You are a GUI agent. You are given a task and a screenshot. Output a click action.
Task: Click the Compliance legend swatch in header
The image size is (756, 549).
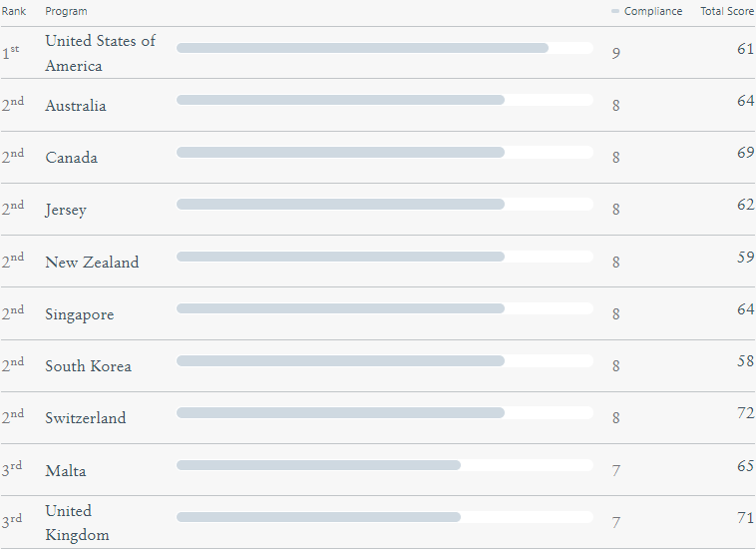(614, 11)
